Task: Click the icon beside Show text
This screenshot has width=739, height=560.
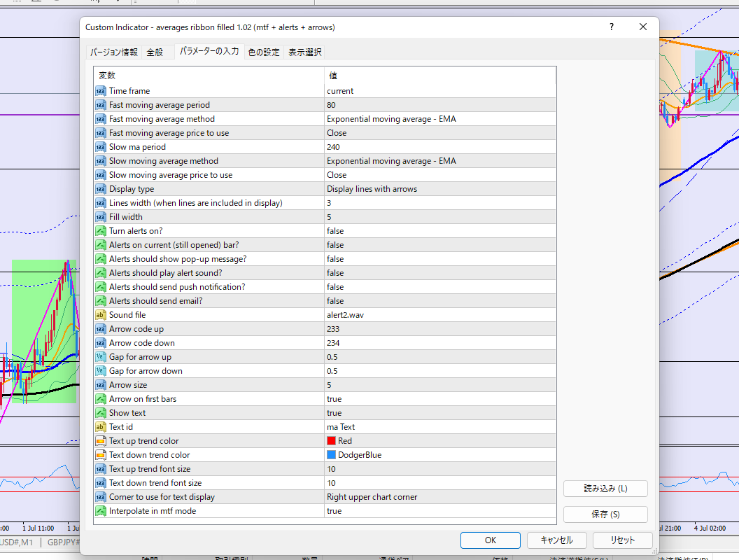Action: 100,413
